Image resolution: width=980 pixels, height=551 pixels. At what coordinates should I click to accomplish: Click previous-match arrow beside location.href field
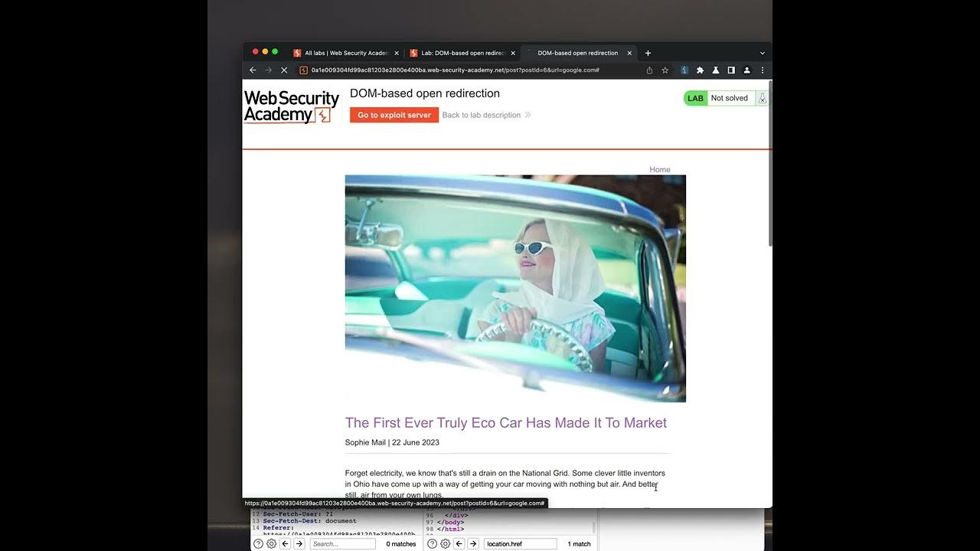pos(459,543)
